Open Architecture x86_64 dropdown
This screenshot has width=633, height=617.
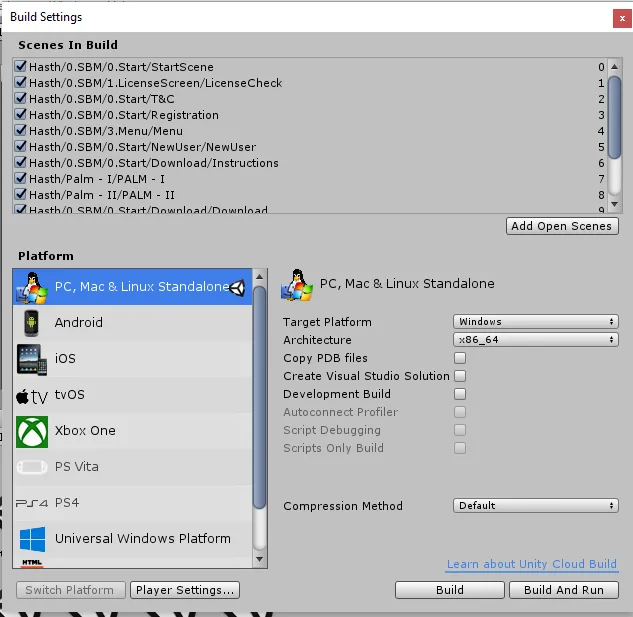tap(536, 340)
